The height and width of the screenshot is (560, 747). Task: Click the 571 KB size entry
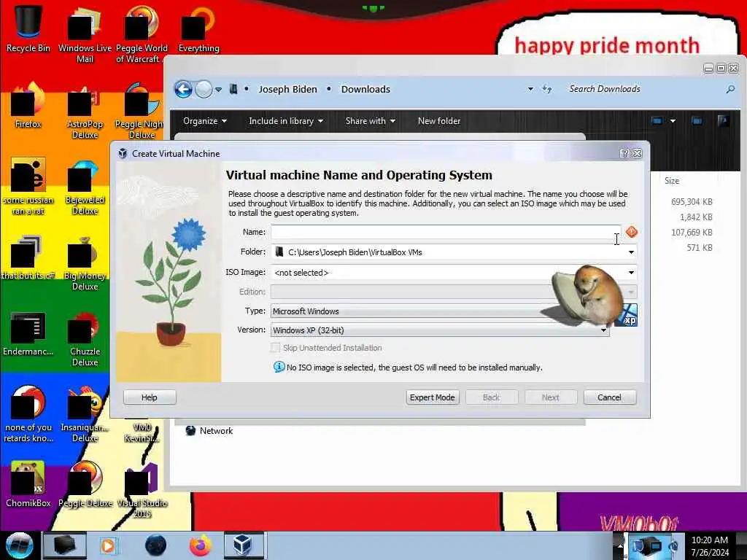[x=699, y=248]
